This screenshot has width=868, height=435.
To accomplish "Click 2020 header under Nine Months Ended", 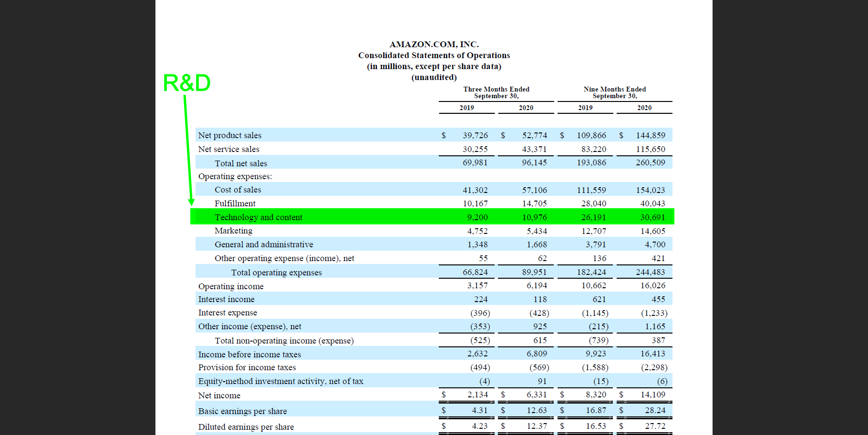I will tap(644, 108).
